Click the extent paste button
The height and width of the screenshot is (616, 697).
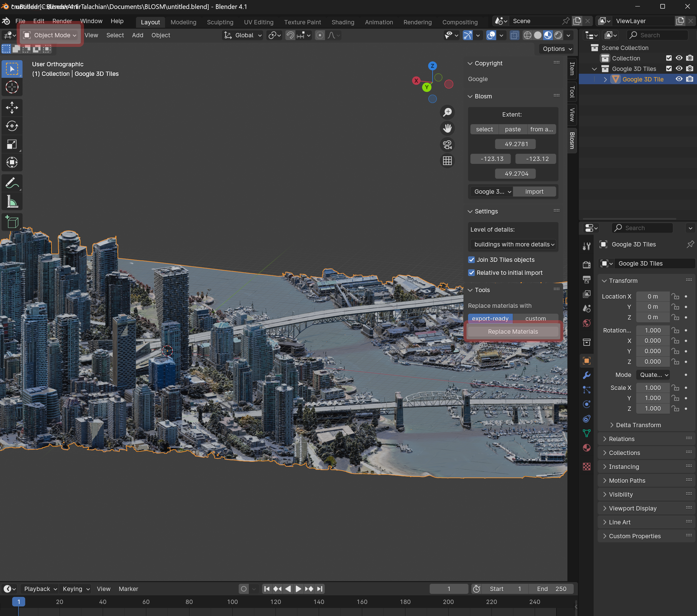click(512, 129)
